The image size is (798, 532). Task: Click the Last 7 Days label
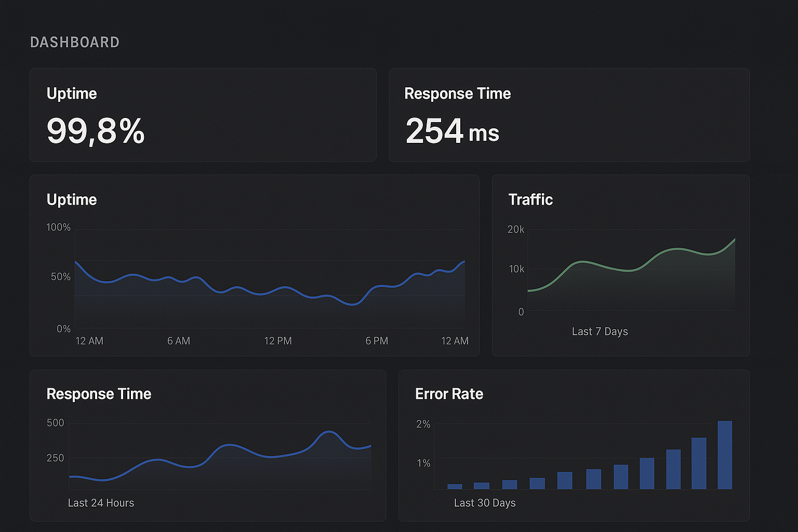(600, 331)
